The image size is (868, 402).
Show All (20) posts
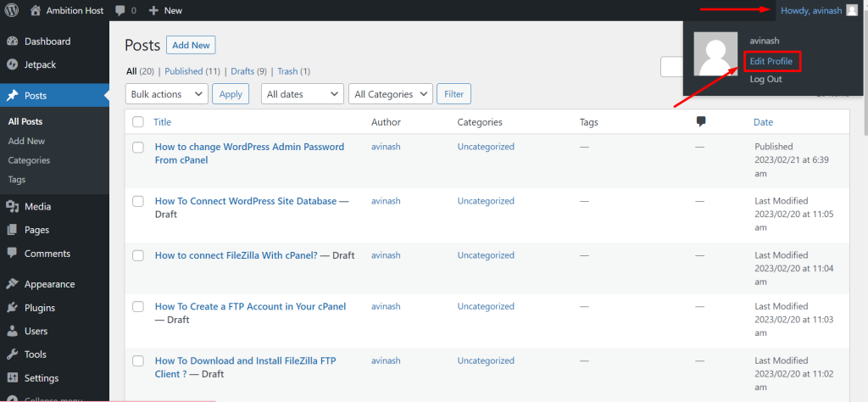(140, 71)
